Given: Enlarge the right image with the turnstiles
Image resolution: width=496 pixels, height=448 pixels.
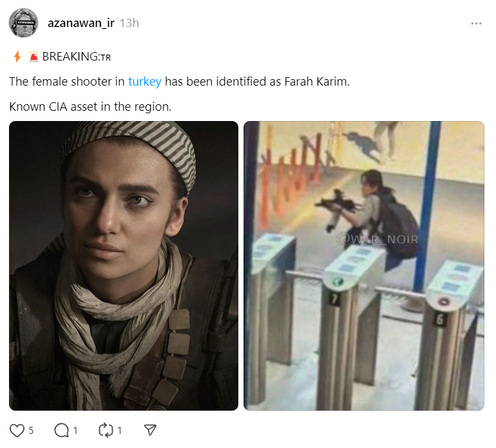Looking at the screenshot, I should pos(364,266).
